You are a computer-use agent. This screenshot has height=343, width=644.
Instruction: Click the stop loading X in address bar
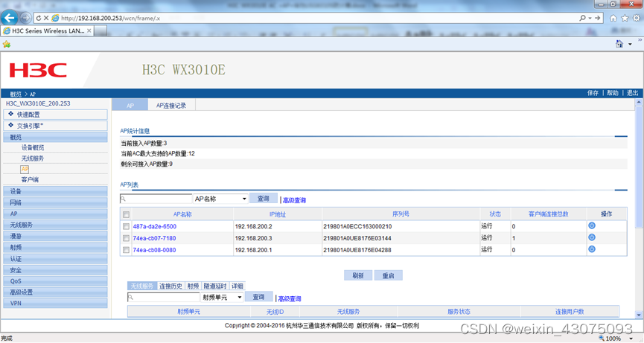46,18
